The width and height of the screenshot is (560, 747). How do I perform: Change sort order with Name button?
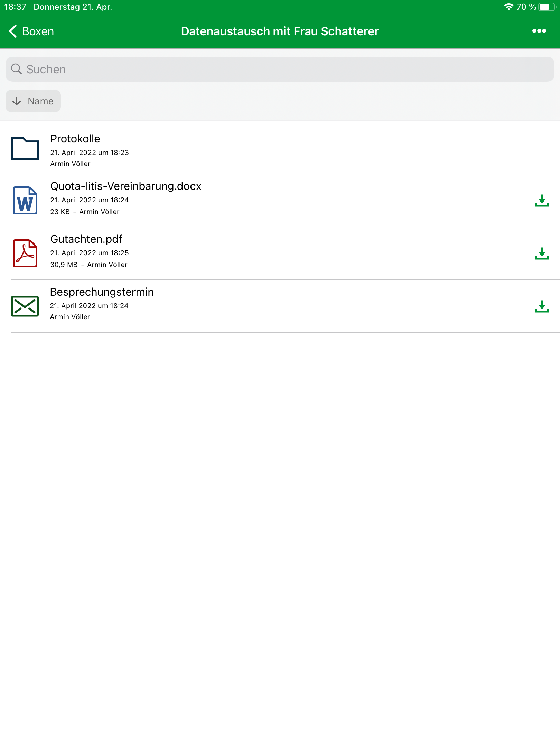[x=33, y=101]
